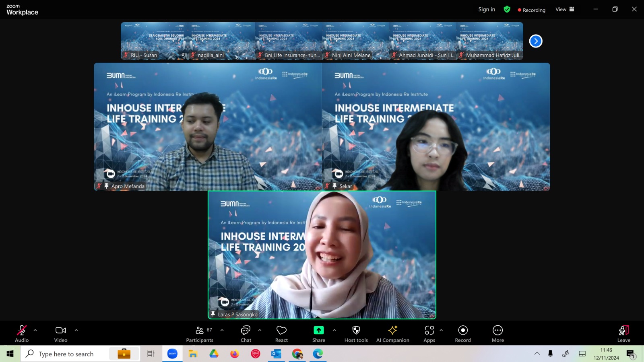Open the React emoji menu

pos(281,334)
